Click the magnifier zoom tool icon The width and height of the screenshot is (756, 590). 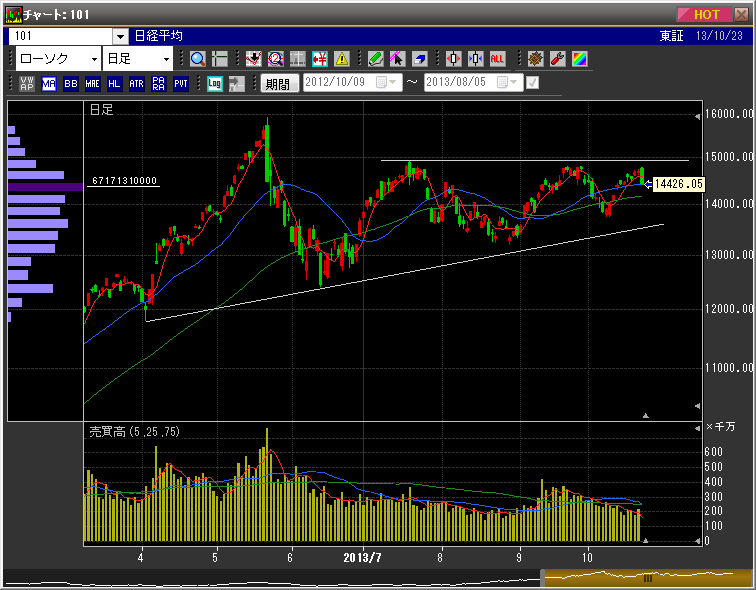click(x=197, y=59)
